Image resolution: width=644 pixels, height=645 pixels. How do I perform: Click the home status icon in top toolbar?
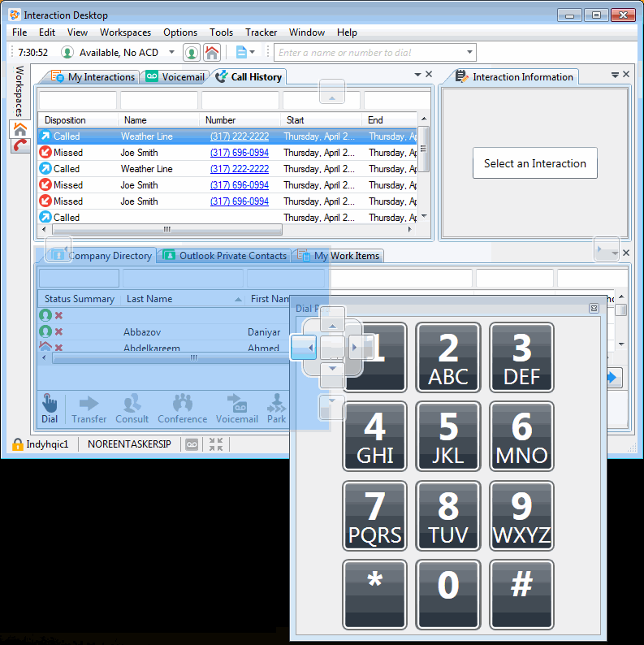(212, 53)
